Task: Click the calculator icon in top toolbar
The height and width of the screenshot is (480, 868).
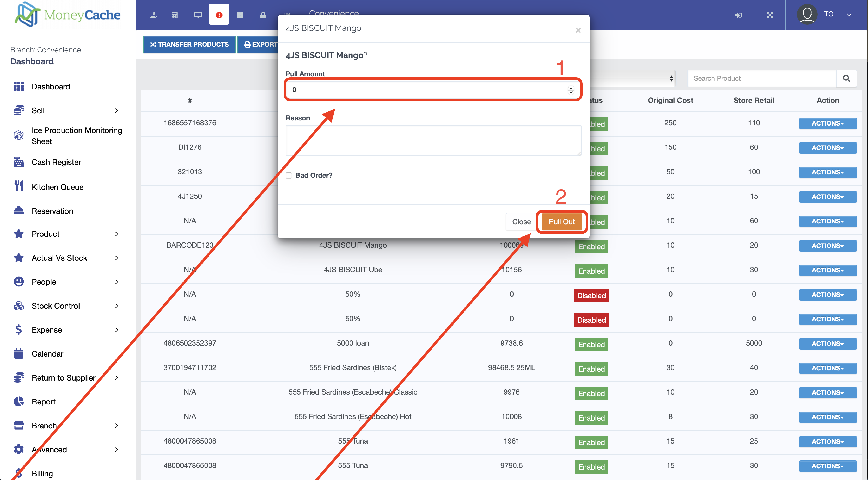Action: point(174,15)
